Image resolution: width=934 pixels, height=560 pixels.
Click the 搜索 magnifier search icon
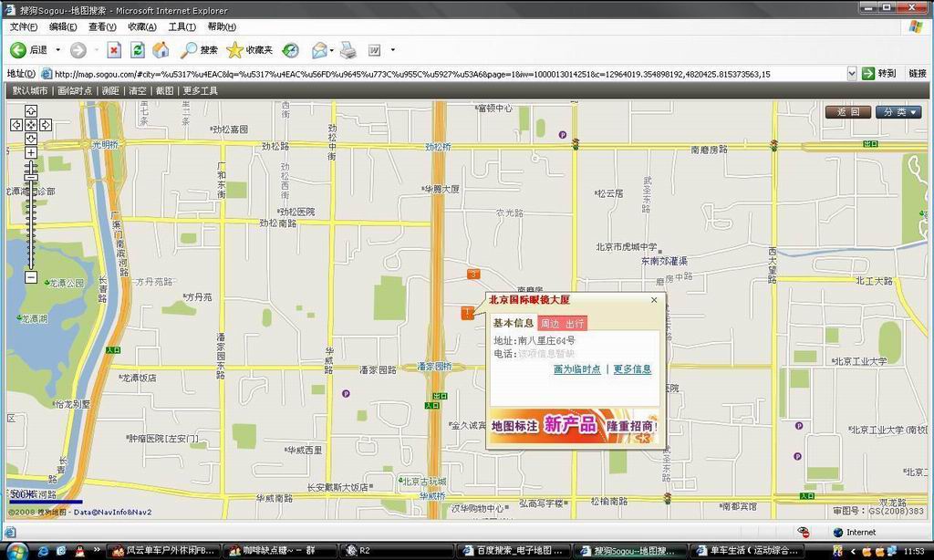(187, 50)
